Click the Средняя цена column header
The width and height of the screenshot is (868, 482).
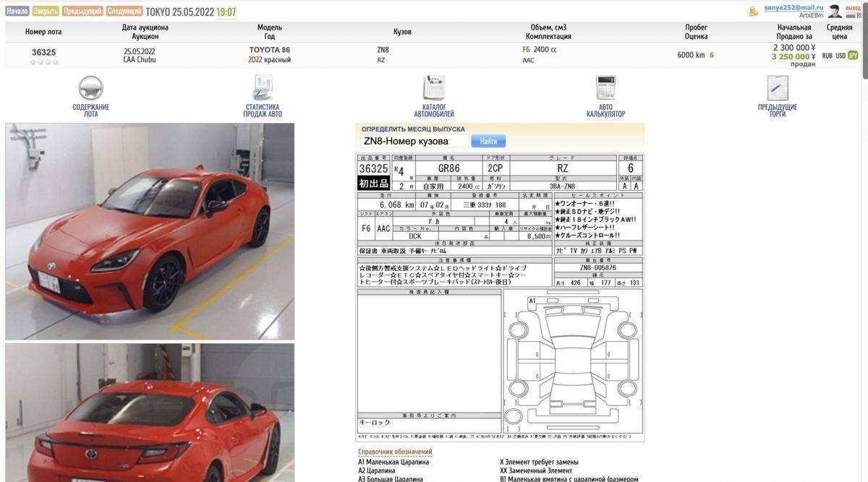point(839,32)
